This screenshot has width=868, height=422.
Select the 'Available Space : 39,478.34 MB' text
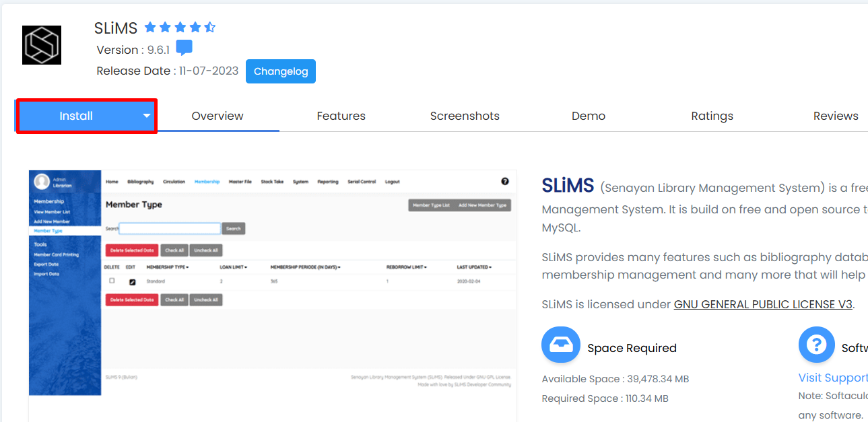point(615,379)
